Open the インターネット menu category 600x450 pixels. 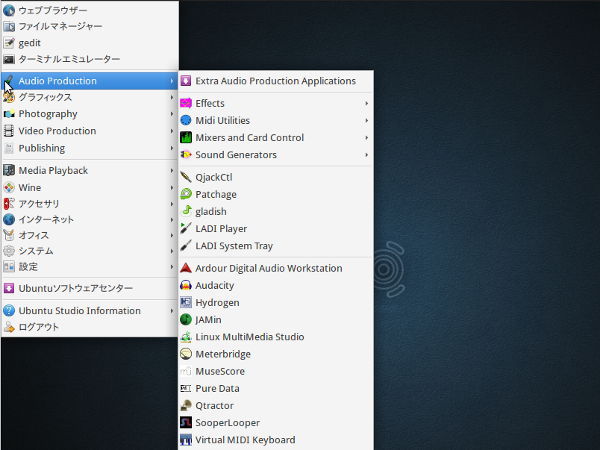click(x=90, y=220)
